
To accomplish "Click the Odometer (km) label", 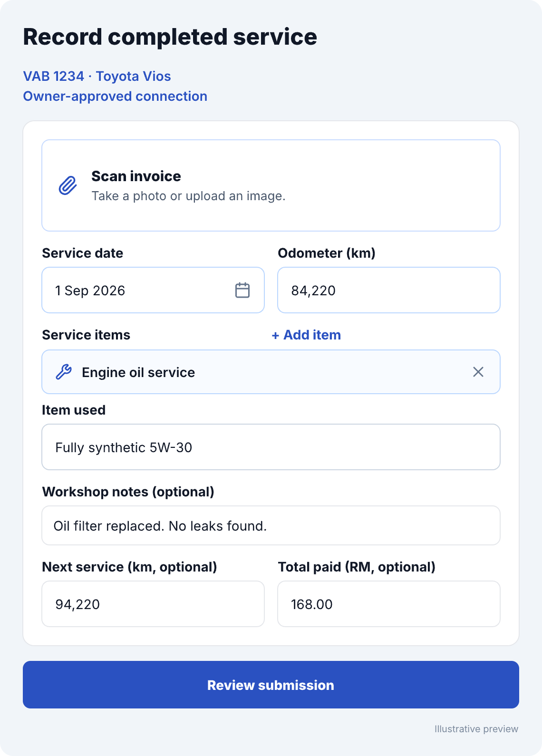I will (327, 253).
